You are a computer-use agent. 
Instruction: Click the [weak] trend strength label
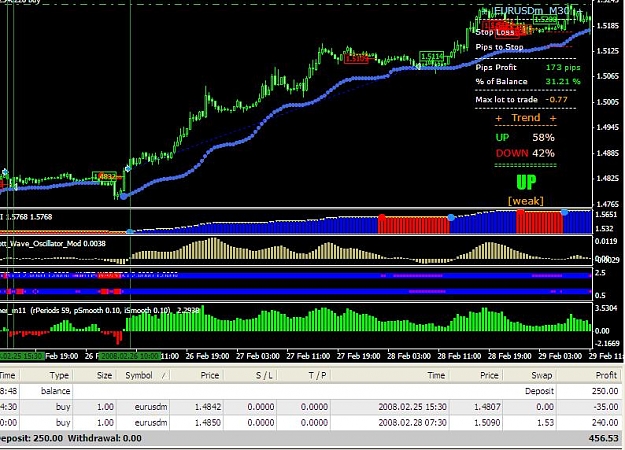[x=526, y=200]
